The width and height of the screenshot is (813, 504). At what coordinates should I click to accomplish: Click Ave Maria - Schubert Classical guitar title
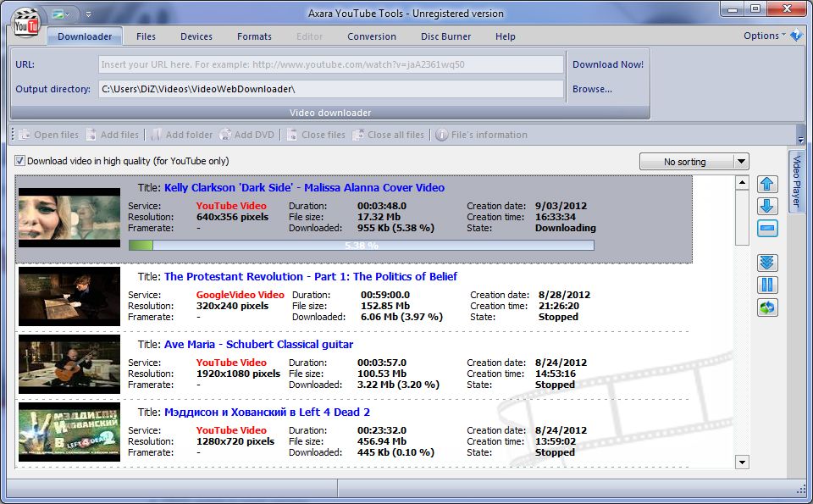pos(259,344)
